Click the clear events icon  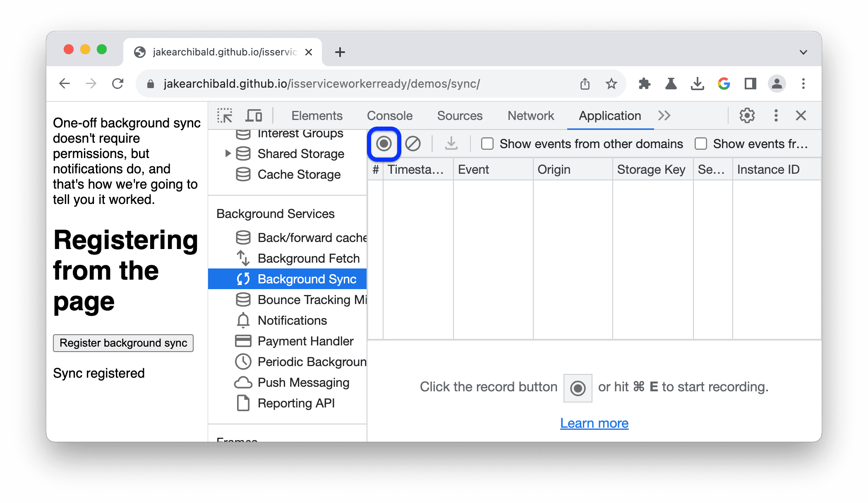pyautogui.click(x=412, y=144)
